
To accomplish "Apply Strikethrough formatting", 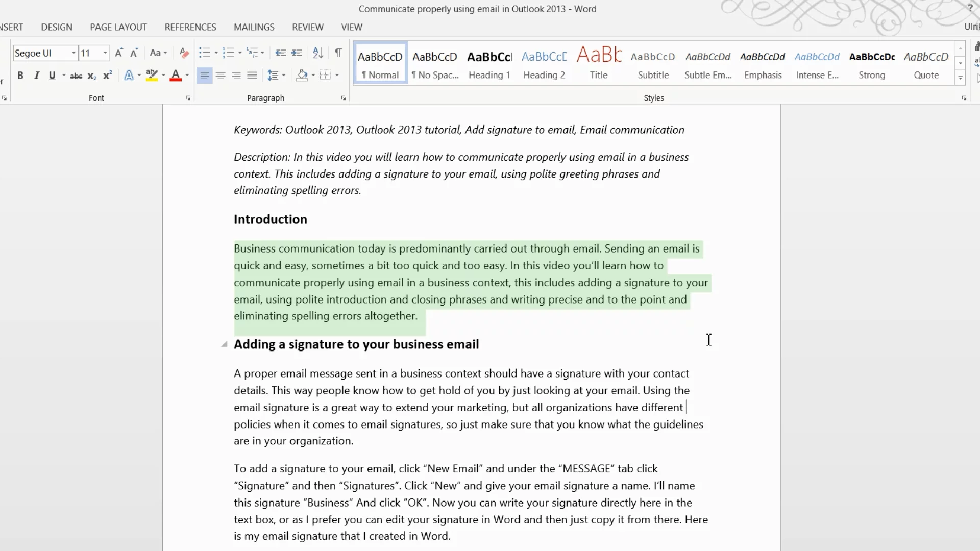I will click(76, 76).
